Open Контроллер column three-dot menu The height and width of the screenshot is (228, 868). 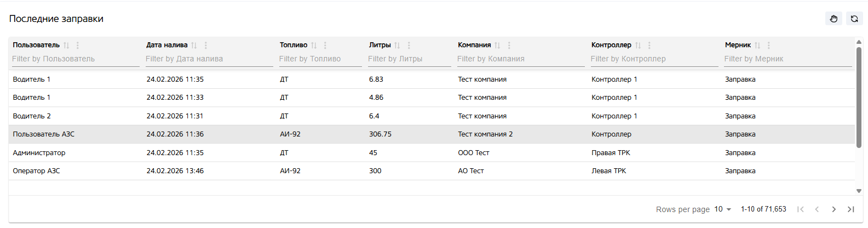(649, 45)
